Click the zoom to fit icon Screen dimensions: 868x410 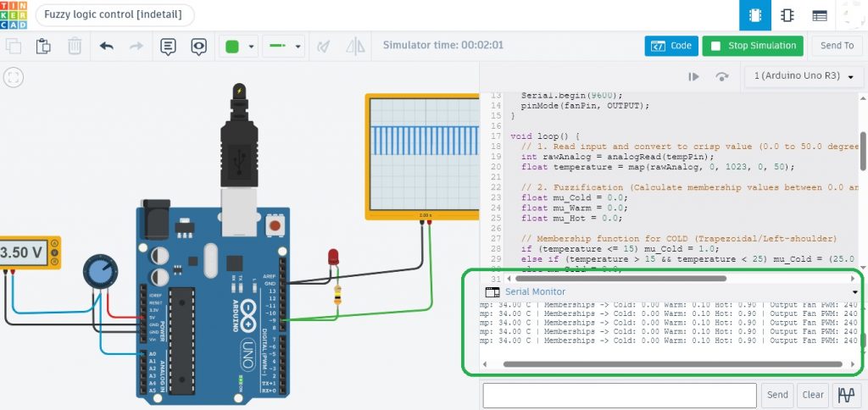click(14, 77)
